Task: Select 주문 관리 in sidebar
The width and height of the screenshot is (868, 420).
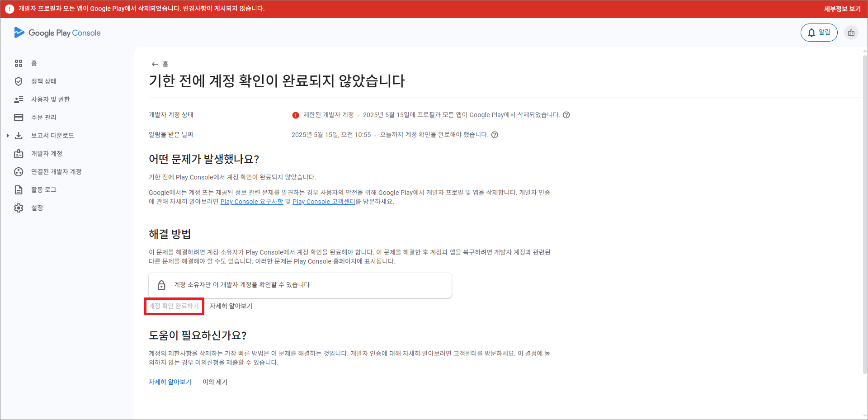Action: [44, 118]
